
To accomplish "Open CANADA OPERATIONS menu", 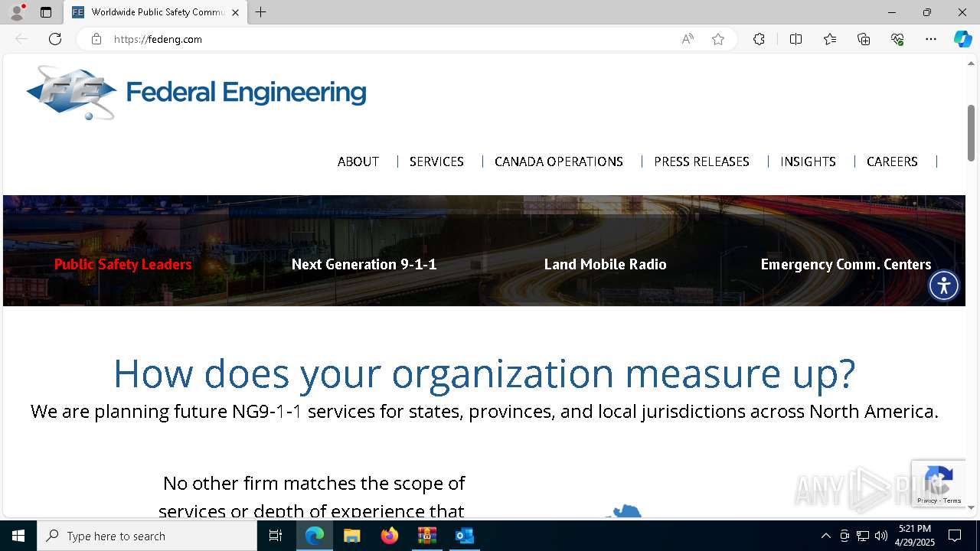I will point(559,161).
